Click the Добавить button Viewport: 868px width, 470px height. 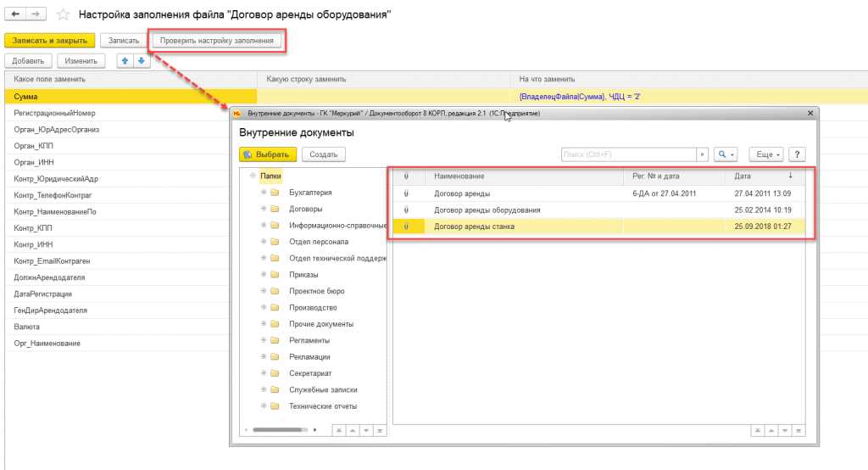pos(28,61)
